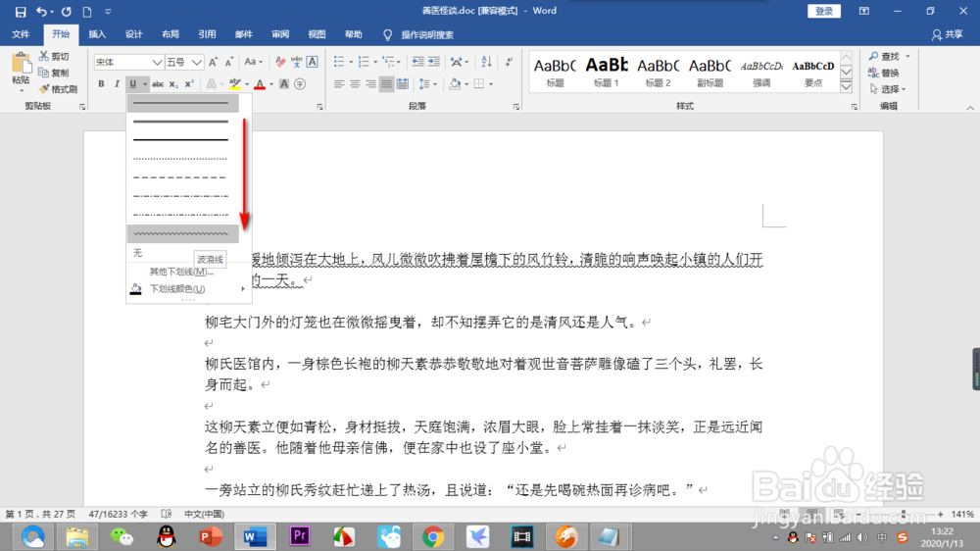
Task: Open the underline style dropdown arrow
Action: pos(145,83)
